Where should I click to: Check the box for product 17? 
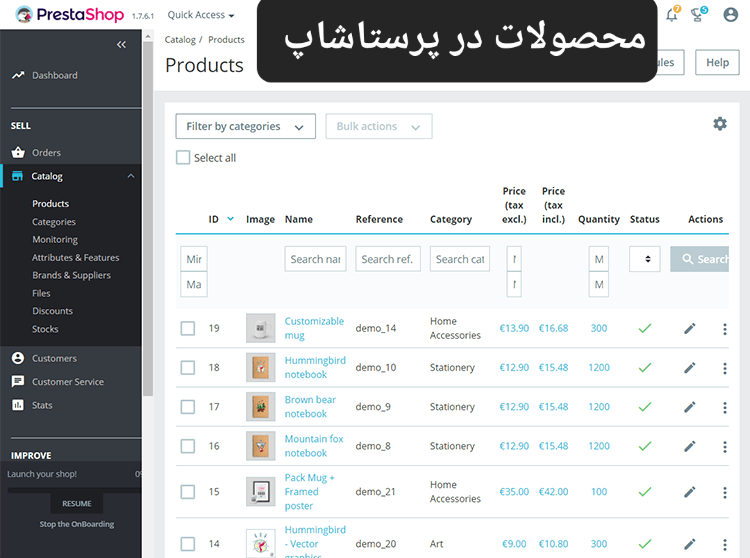coord(188,407)
